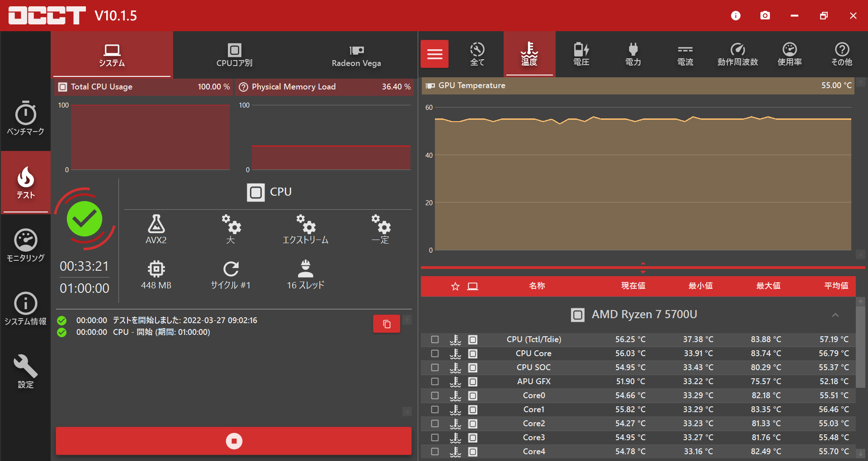Sort by 最小値 column header
The image size is (868, 461).
tap(700, 286)
